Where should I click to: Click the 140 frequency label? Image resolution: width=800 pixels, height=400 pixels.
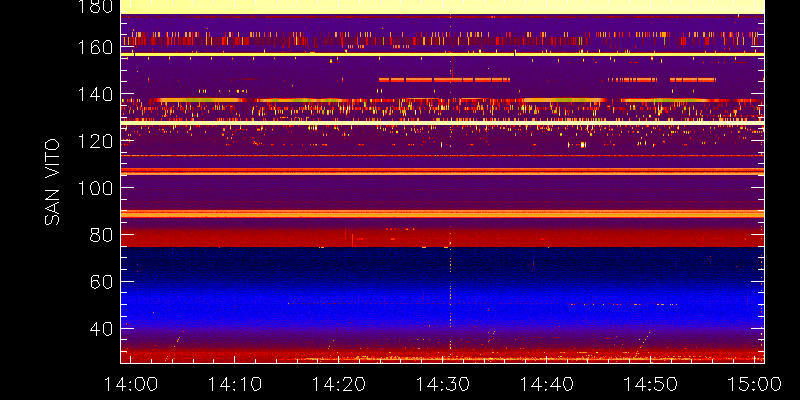pyautogui.click(x=93, y=94)
